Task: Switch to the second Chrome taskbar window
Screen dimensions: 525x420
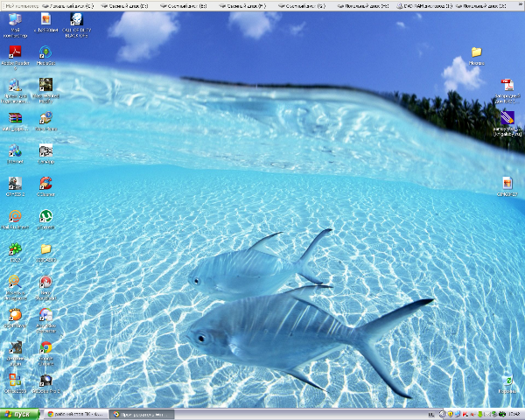Action: 142,413
